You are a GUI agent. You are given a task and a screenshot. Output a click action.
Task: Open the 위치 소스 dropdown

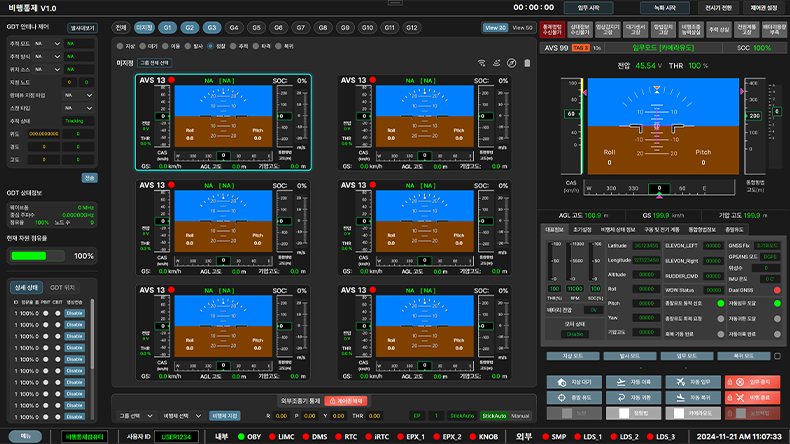(x=48, y=69)
